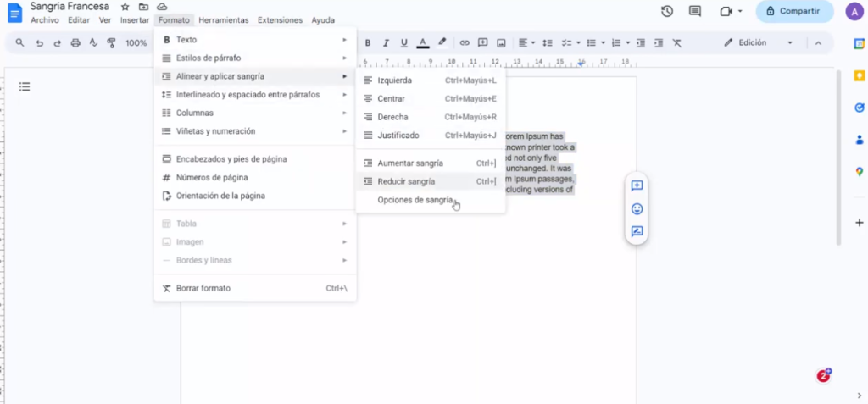
Task: Click the insert image toolbar icon
Action: pyautogui.click(x=501, y=42)
